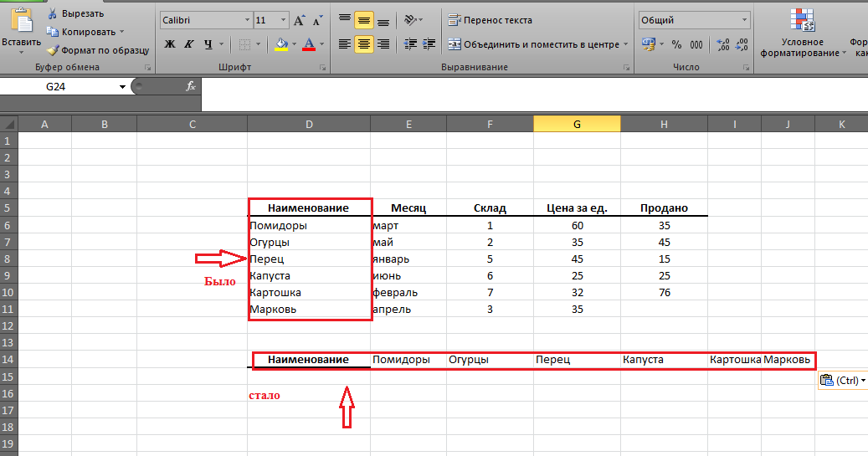Align text to middle of cell
Screen dimensions: 868x456
click(x=364, y=20)
